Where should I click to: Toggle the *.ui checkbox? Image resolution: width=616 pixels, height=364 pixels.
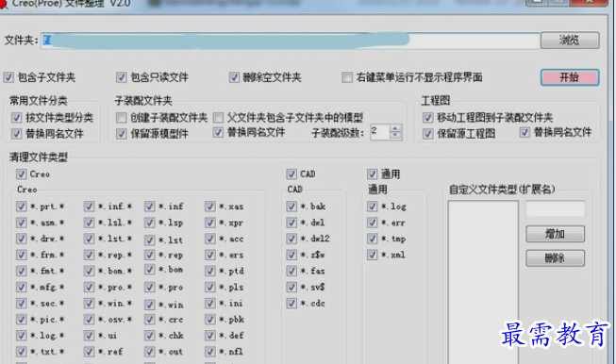(x=90, y=336)
